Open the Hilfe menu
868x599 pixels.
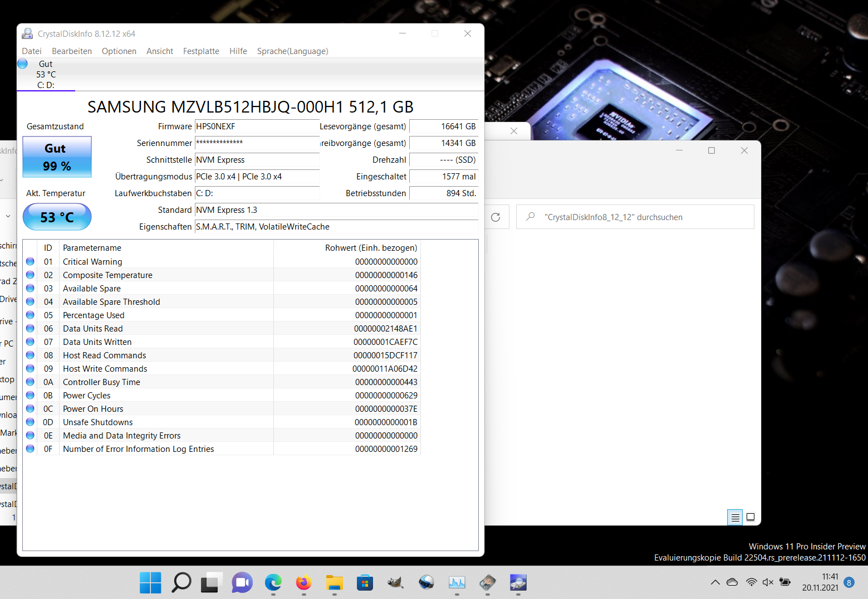pyautogui.click(x=238, y=51)
